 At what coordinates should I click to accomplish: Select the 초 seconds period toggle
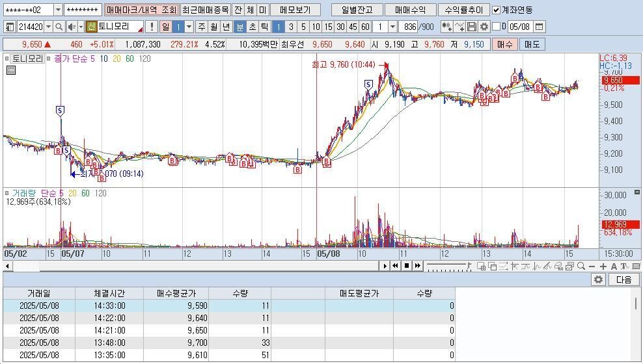tap(253, 27)
